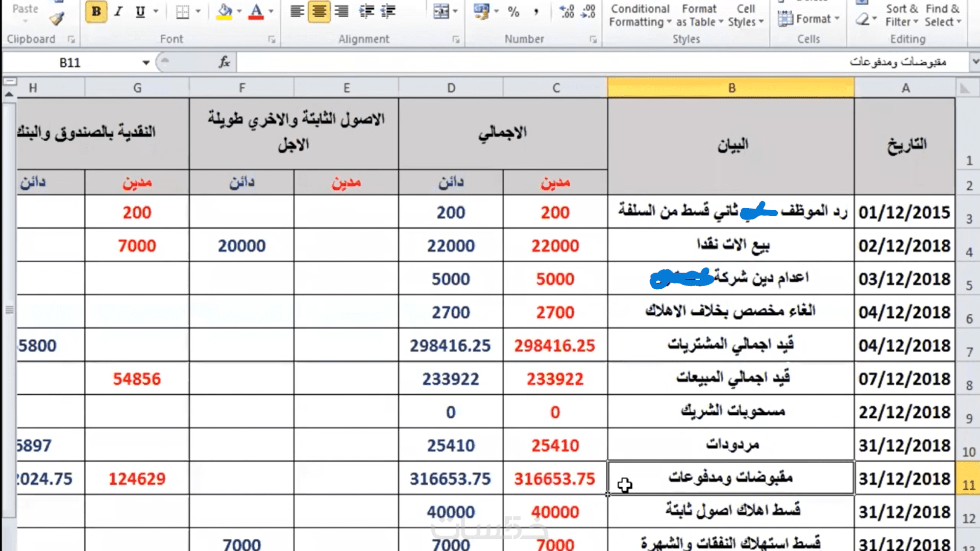The width and height of the screenshot is (980, 551).
Task: Toggle Italic formatting button
Action: click(x=118, y=11)
